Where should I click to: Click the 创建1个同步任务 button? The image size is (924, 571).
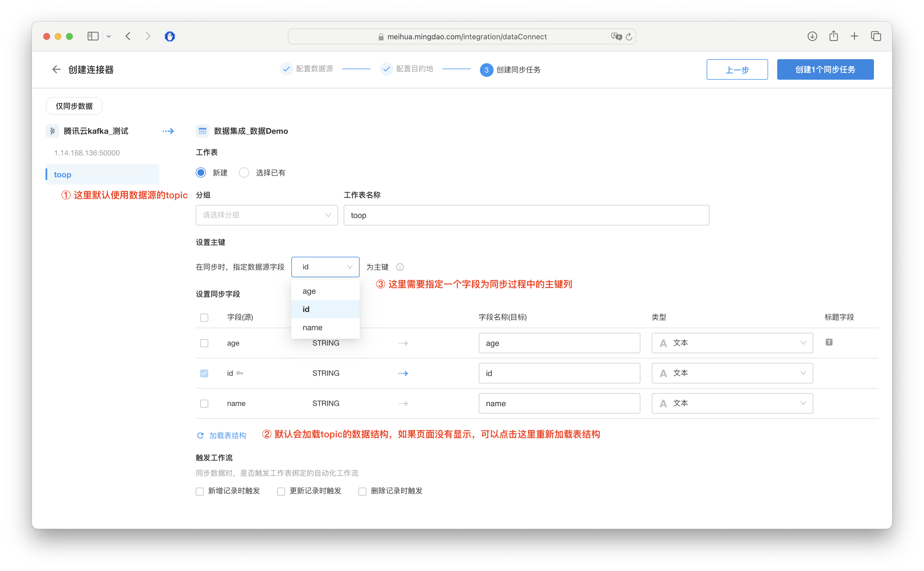[x=825, y=69]
